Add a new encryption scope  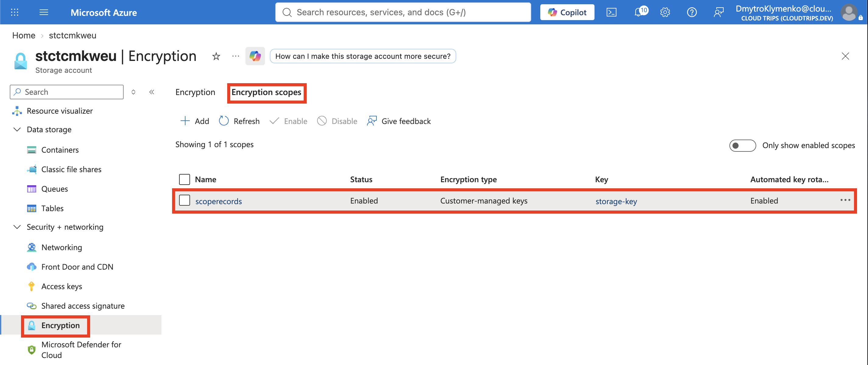click(195, 121)
